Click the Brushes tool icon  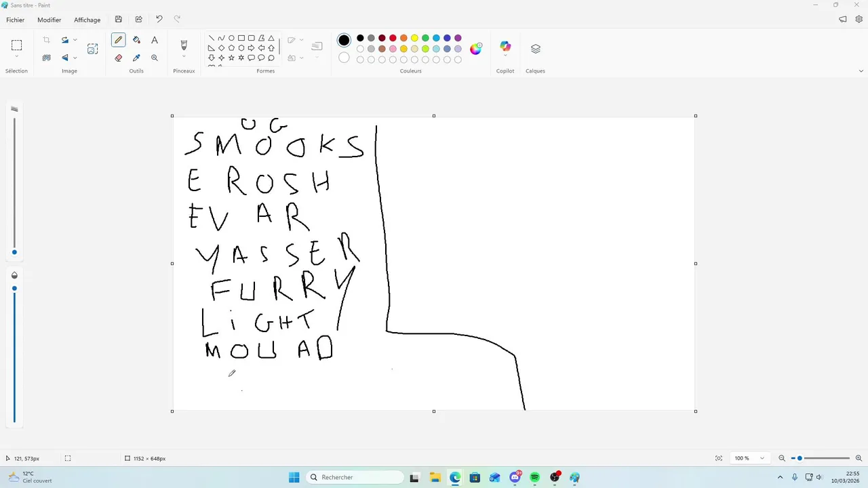pyautogui.click(x=183, y=45)
